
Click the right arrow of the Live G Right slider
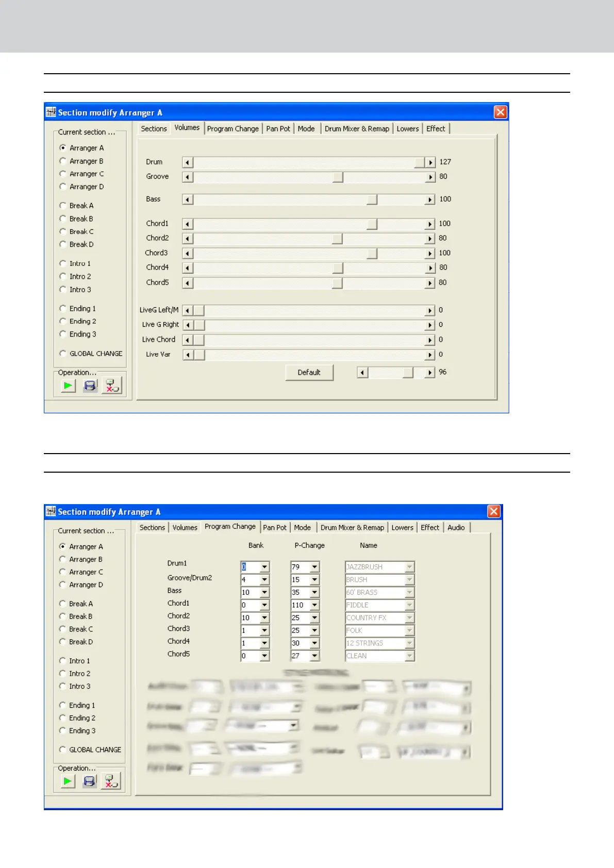[430, 325]
